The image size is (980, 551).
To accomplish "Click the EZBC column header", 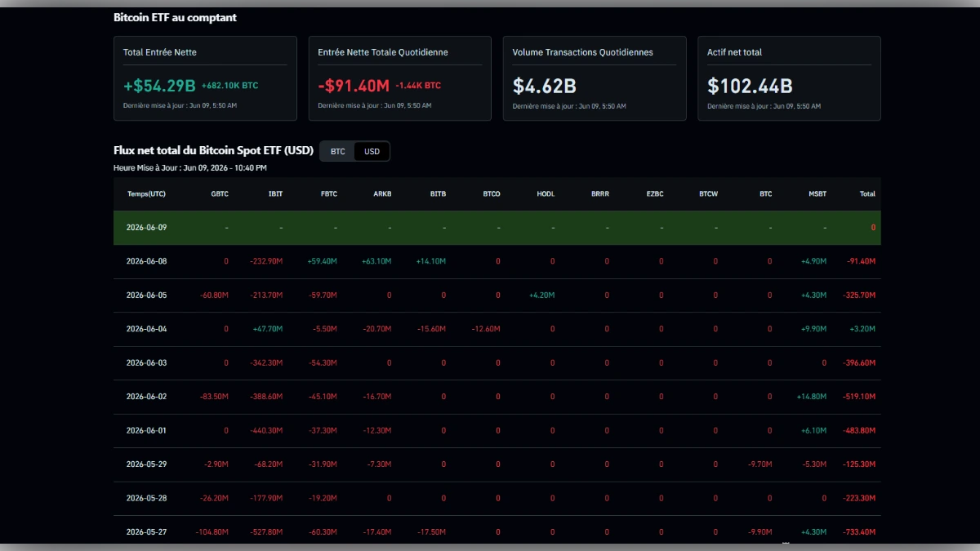I will (655, 194).
